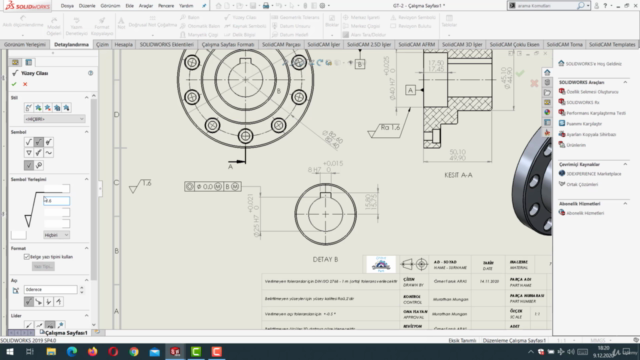This screenshot has height=360, width=640.
Task: Select the machining required surface symbol
Action: coord(38,142)
